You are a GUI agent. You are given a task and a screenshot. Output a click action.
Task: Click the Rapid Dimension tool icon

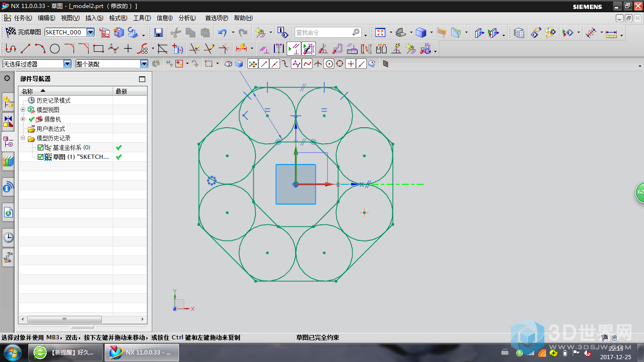(241, 49)
